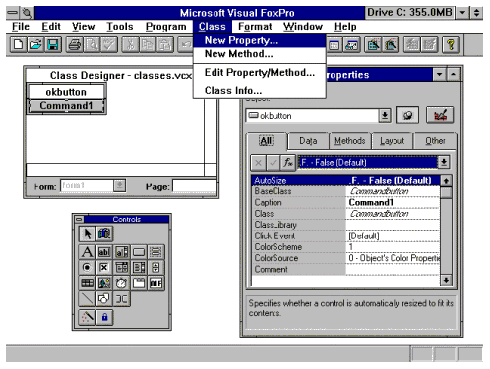
Task: Click the Page field in Class Designer
Action: tap(194, 186)
